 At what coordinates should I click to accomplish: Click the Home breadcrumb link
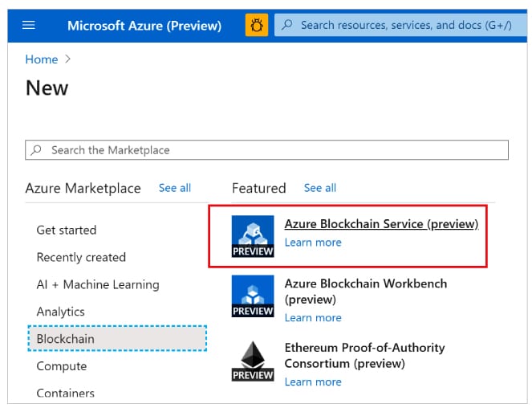42,59
